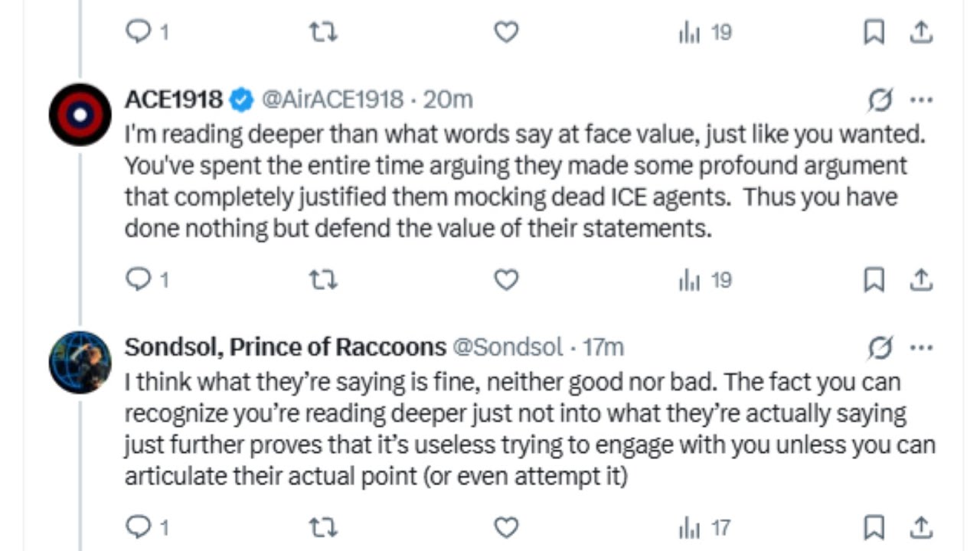Repost Sondsol's tweet
Image resolution: width=980 pixels, height=551 pixels.
[322, 527]
